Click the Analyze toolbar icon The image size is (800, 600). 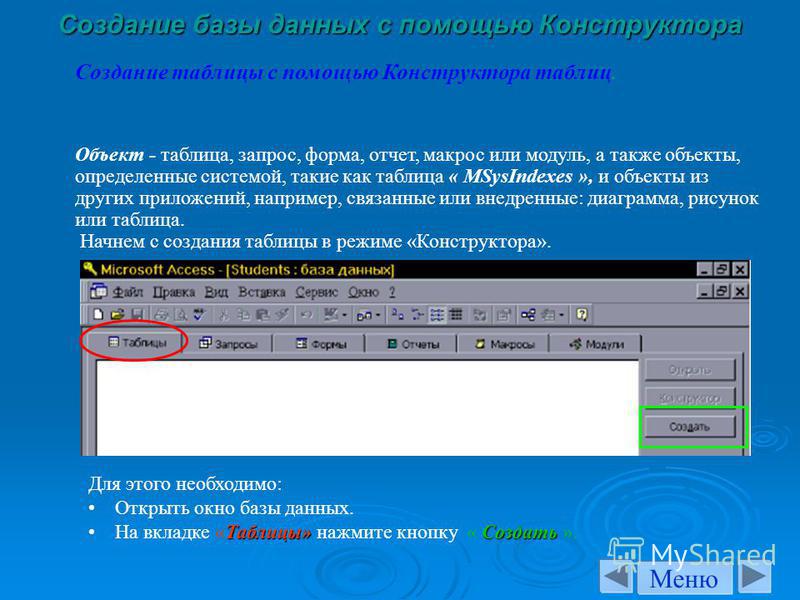(x=364, y=316)
